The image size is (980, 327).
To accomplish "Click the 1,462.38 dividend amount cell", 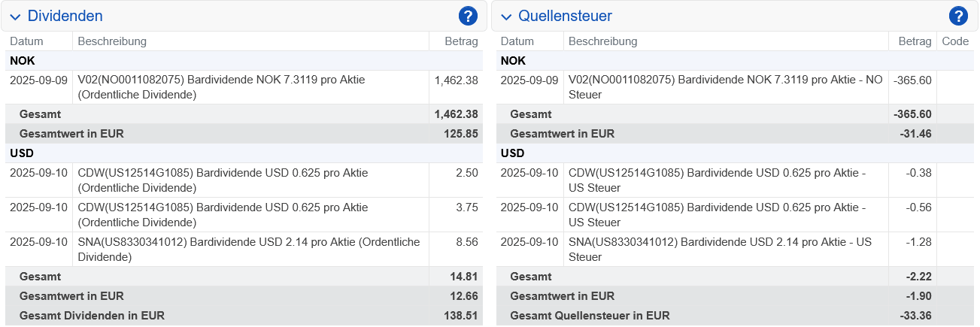I will [x=456, y=80].
